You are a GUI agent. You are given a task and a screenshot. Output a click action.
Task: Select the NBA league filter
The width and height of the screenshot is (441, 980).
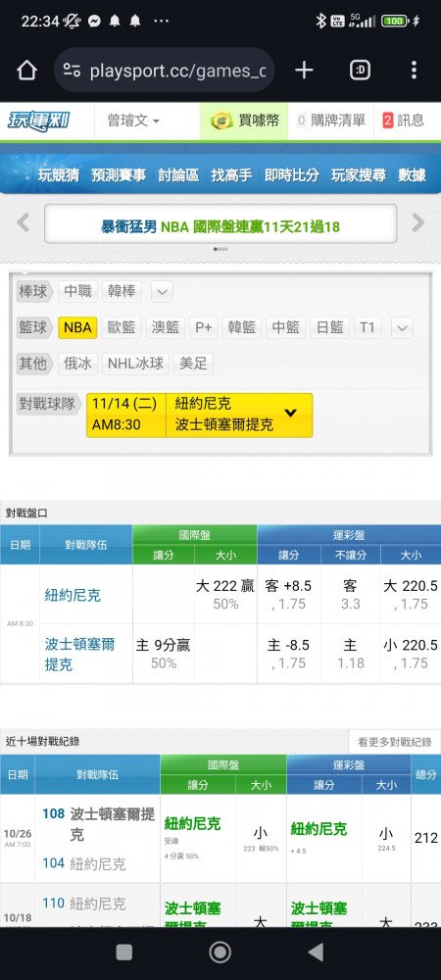click(77, 327)
